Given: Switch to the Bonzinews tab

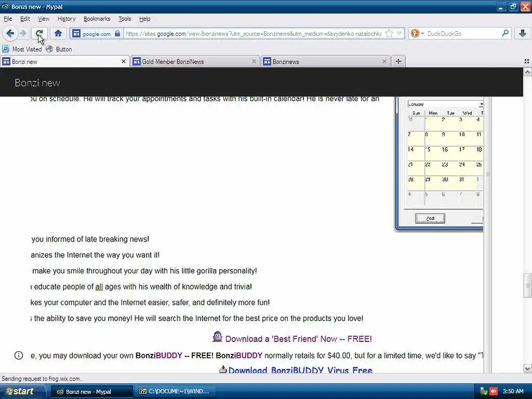Looking at the screenshot, I should (x=325, y=61).
